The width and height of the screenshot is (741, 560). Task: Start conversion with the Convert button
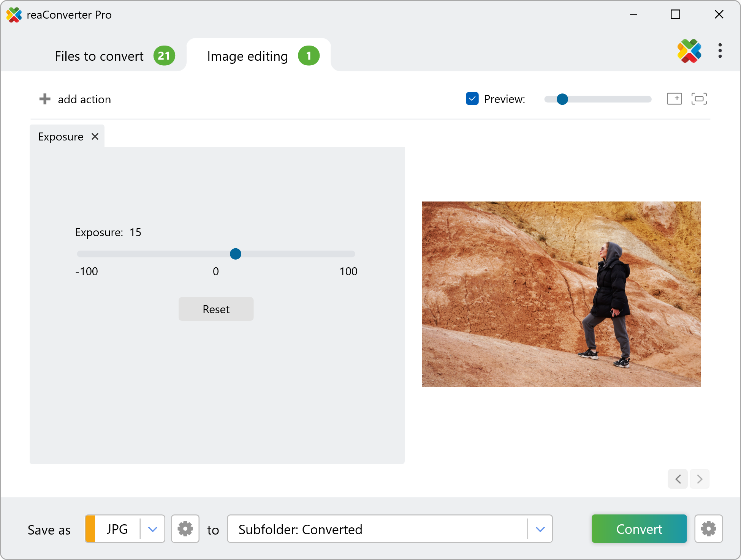pos(639,528)
